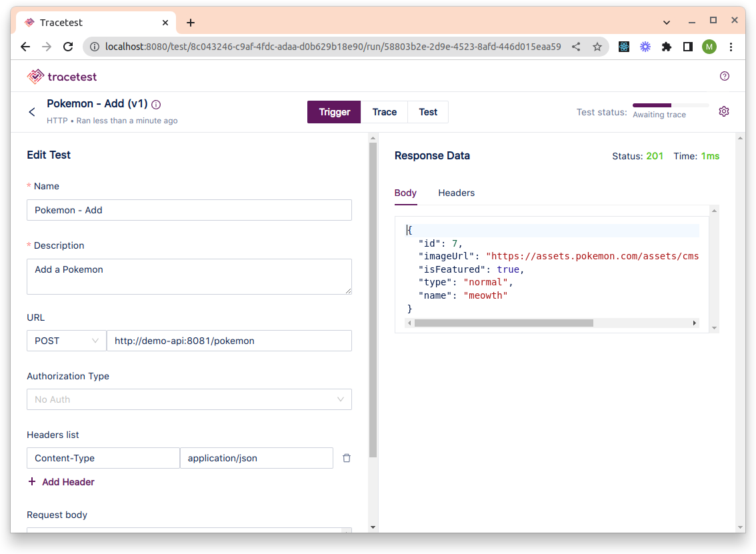Delete the Content-Type header row

(346, 458)
